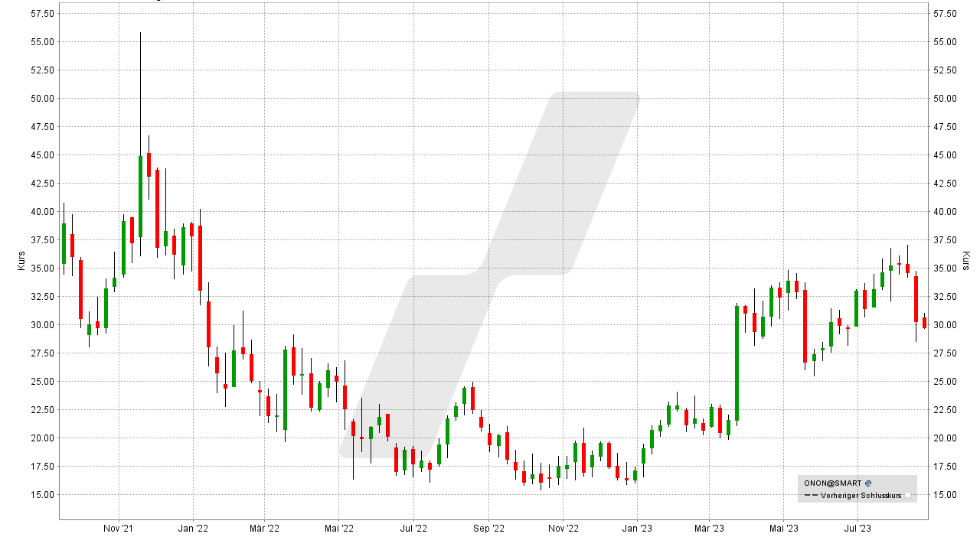Click the Jan '23 date label

pos(637,529)
